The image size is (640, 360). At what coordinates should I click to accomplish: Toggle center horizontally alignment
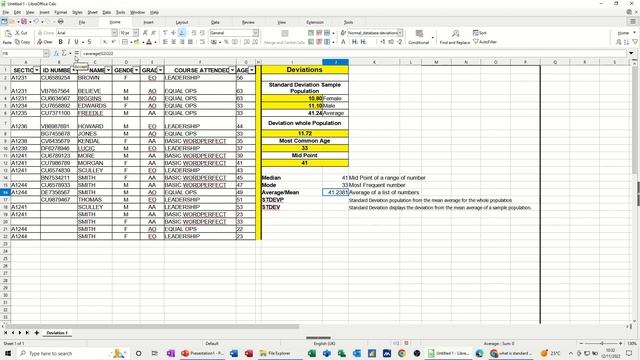tap(173, 42)
